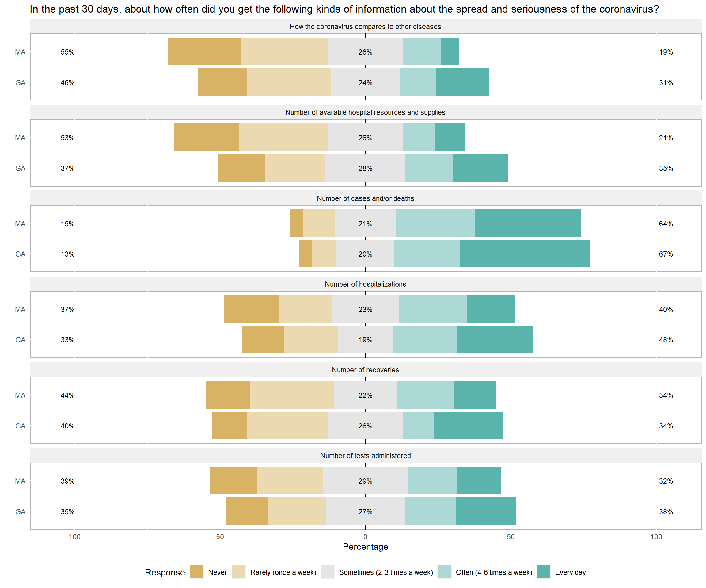Click the 29% label in the tests administered panel
The height and width of the screenshot is (588, 706).
[x=365, y=481]
